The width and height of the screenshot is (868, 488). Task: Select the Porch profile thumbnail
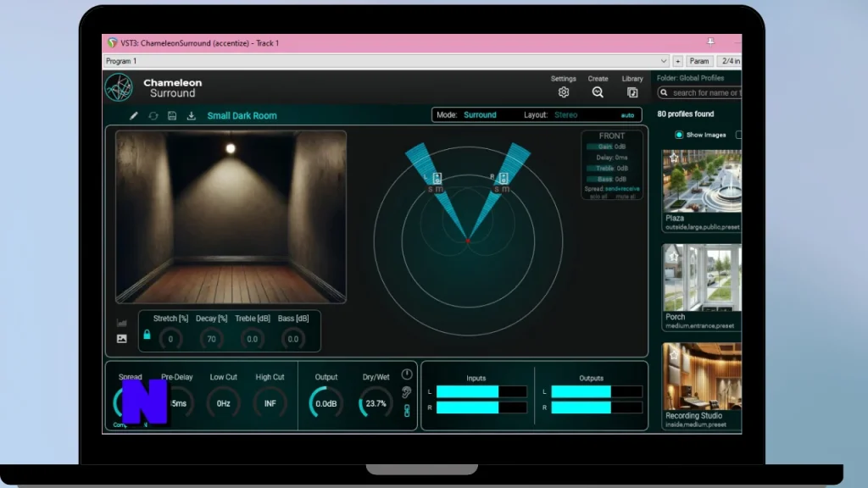point(702,278)
